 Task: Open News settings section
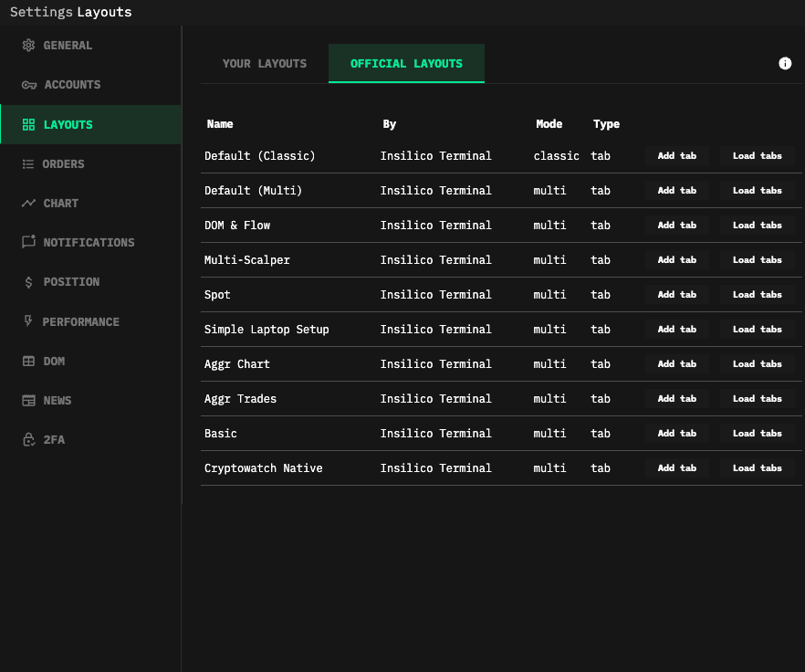pyautogui.click(x=90, y=400)
